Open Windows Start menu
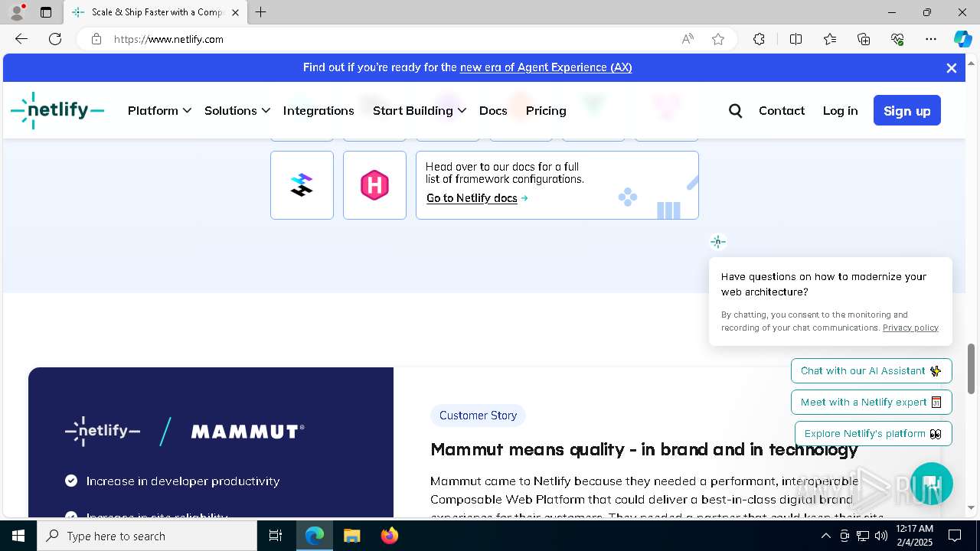This screenshot has width=980, height=551. (x=18, y=536)
